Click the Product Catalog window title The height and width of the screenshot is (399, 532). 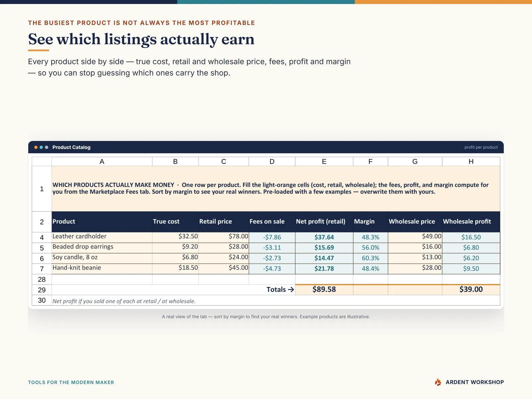(71, 147)
